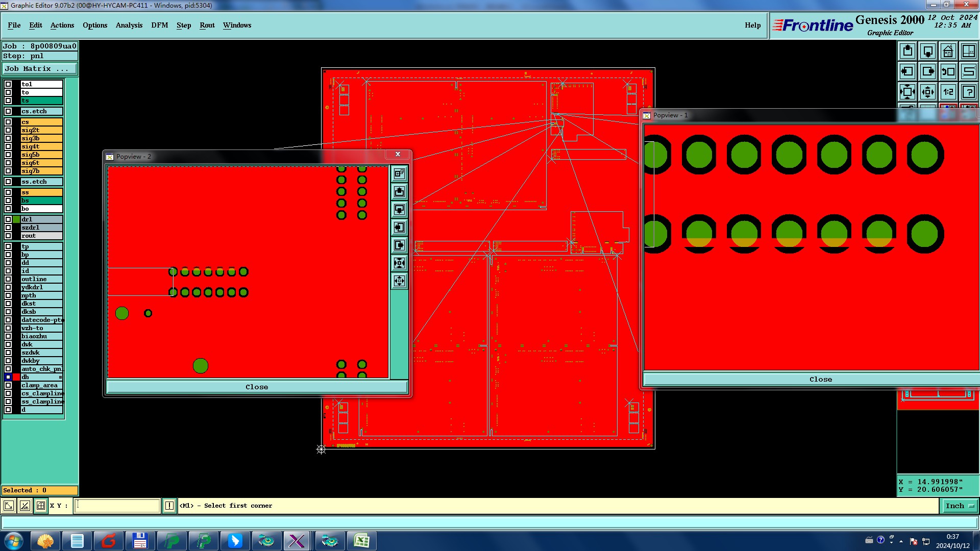Open the Analysis menu

tap(129, 25)
